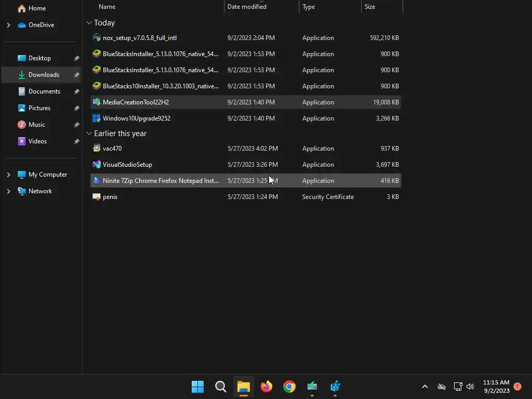Screen dimensions: 532x399
Task: Open the volume control tray icon
Action: click(470, 387)
